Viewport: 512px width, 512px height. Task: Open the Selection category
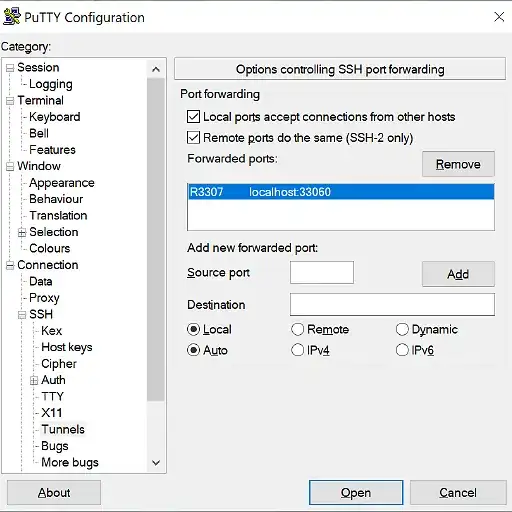pos(54,232)
